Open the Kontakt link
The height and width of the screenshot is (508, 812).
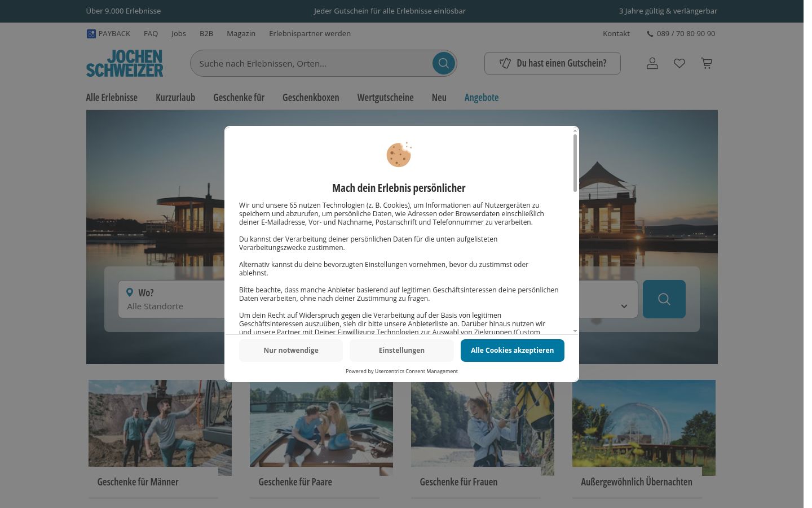(x=616, y=34)
